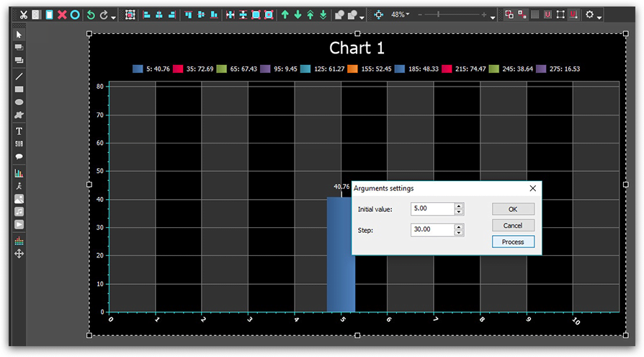Click Cancel in Arguments settings dialog
Screen dimensions: 644x357
pyautogui.click(x=513, y=226)
